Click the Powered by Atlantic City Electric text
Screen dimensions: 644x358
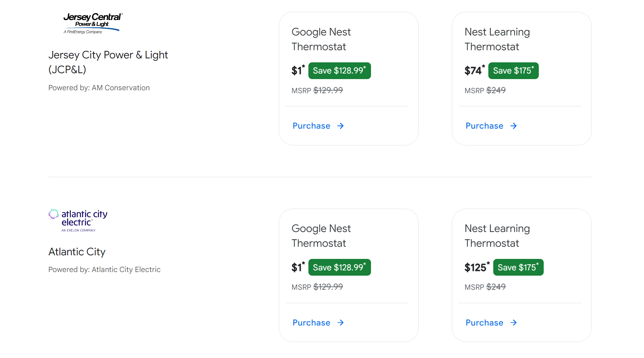(x=104, y=270)
